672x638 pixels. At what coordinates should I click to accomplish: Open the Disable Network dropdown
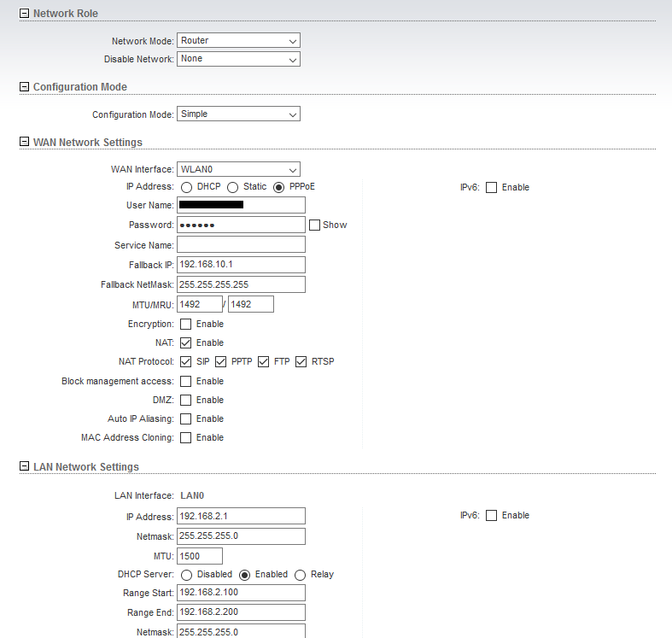click(238, 59)
